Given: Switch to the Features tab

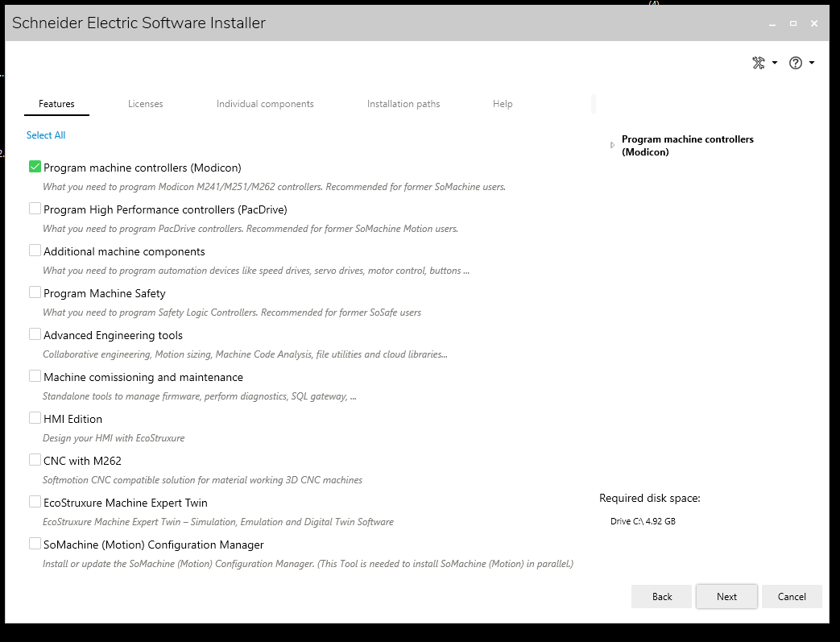Looking at the screenshot, I should [x=56, y=104].
